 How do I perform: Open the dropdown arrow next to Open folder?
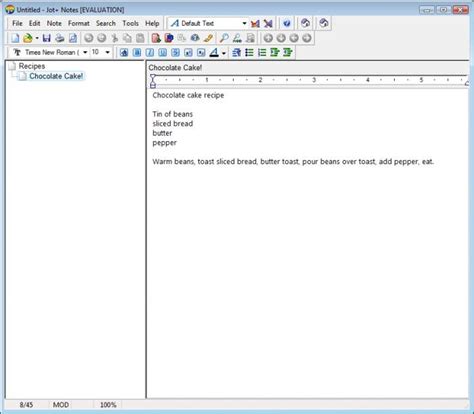[x=37, y=38]
